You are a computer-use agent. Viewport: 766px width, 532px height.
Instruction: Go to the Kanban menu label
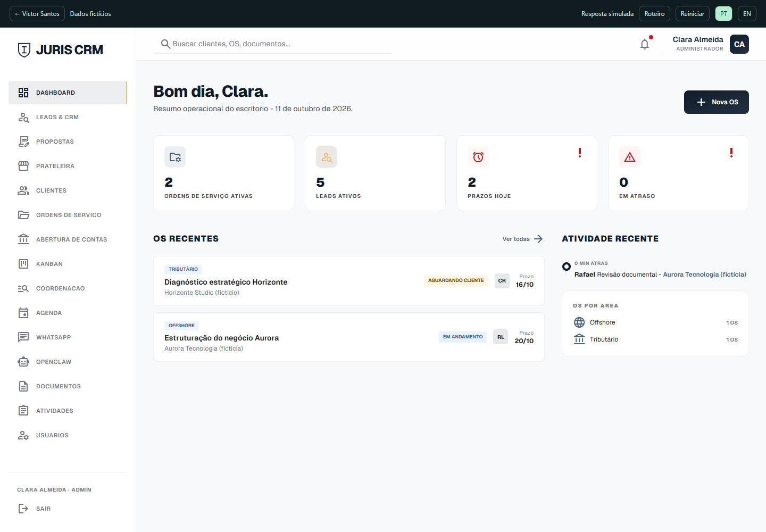[x=49, y=264]
